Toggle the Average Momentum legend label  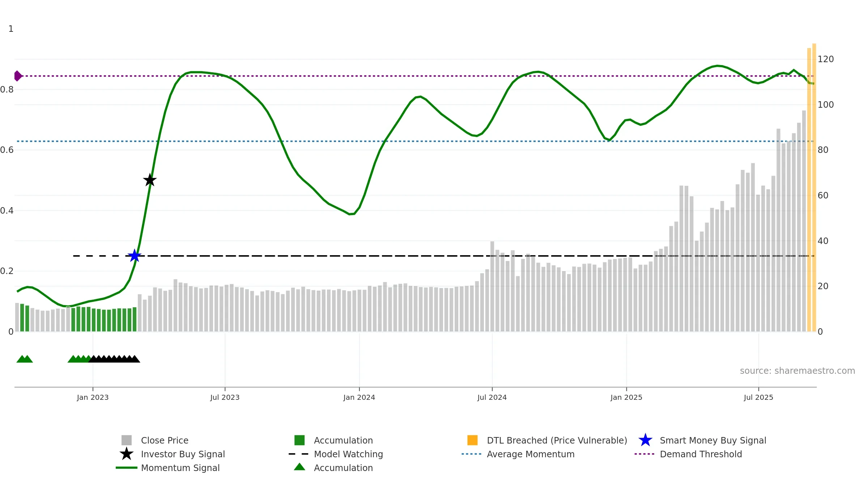[x=531, y=454]
